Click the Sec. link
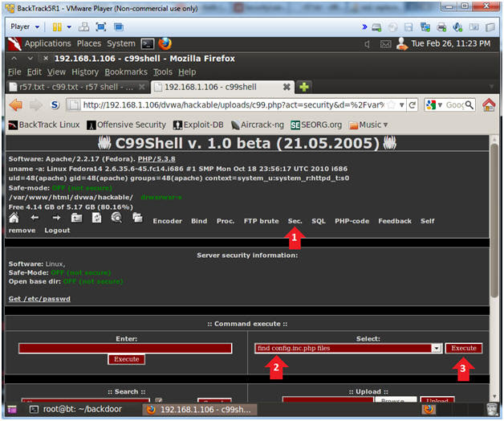Viewport: 504px width, 421px height. [x=295, y=221]
